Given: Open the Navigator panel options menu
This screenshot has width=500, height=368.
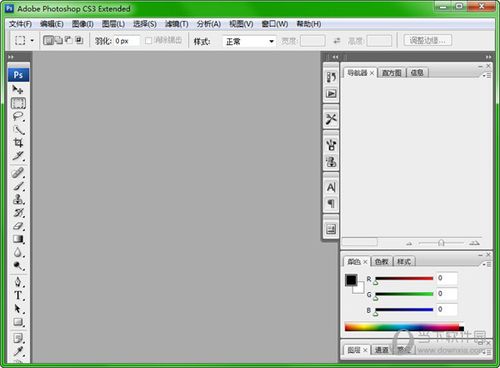Looking at the screenshot, I should pos(487,76).
